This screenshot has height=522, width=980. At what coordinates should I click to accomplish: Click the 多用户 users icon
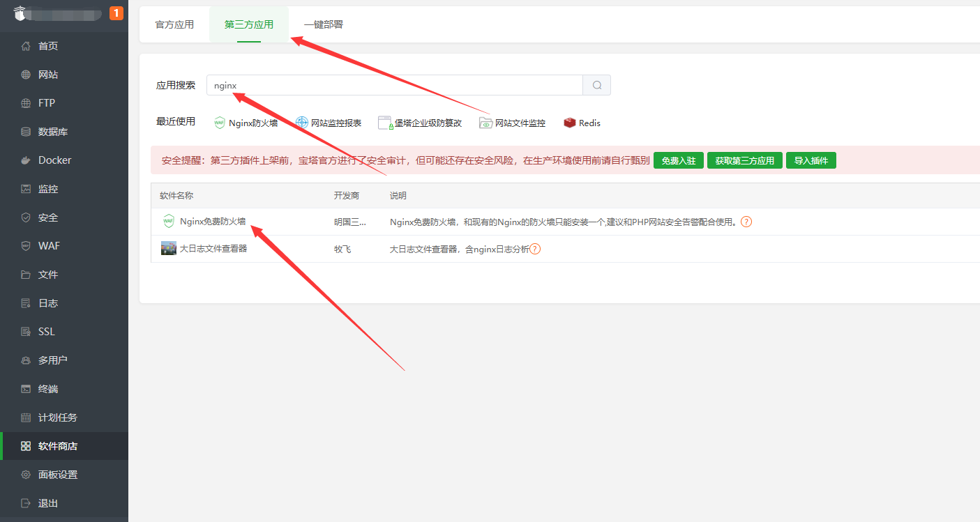click(26, 360)
